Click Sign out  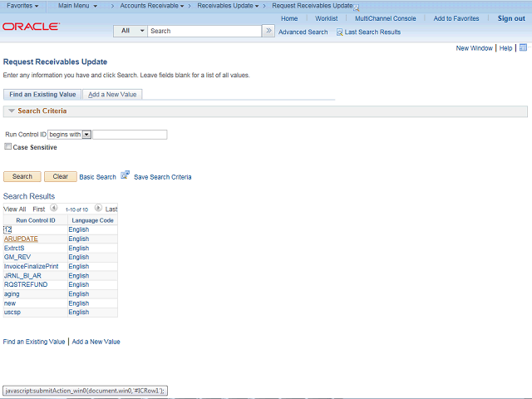pyautogui.click(x=511, y=18)
